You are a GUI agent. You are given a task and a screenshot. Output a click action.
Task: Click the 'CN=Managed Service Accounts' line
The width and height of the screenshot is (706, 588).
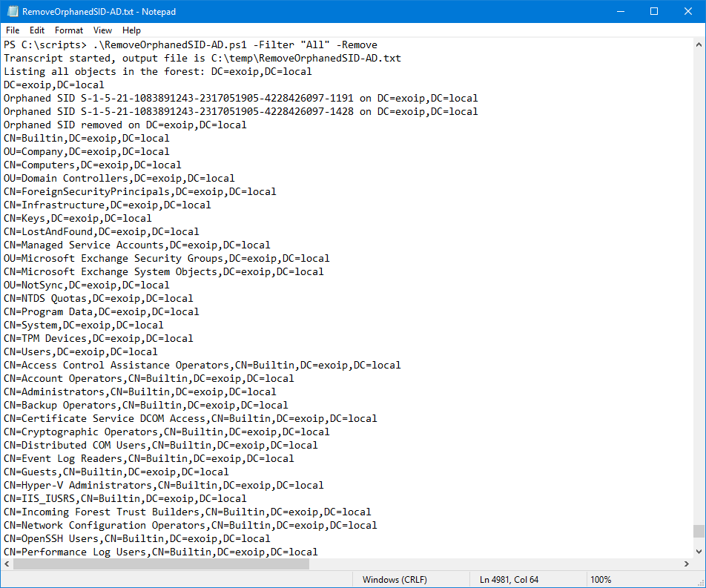pyautogui.click(x=137, y=245)
